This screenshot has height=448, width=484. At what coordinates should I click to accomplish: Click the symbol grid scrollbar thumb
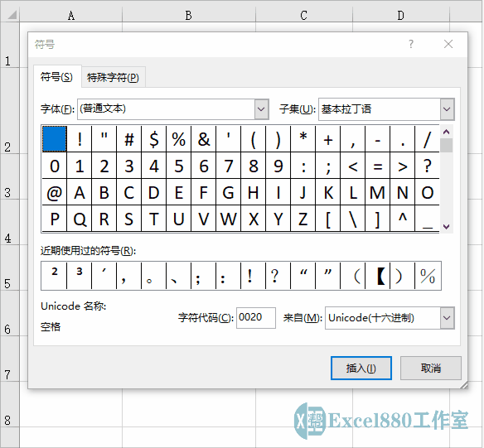coord(446,145)
